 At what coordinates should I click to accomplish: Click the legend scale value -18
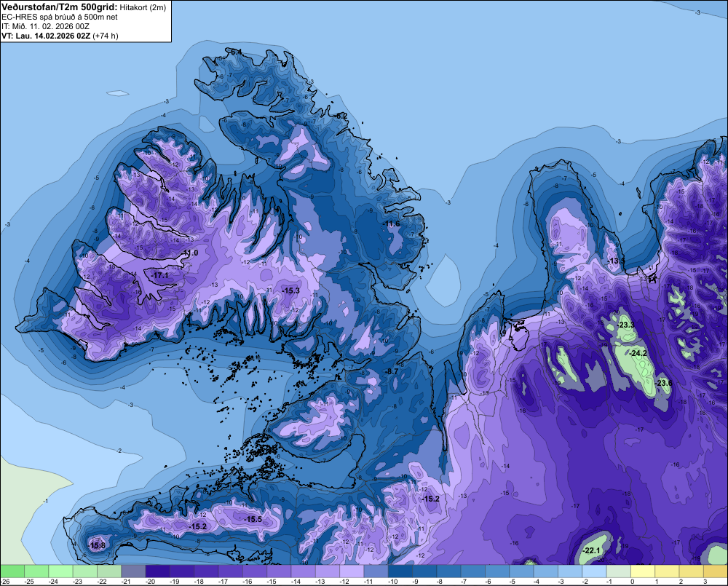(x=199, y=582)
